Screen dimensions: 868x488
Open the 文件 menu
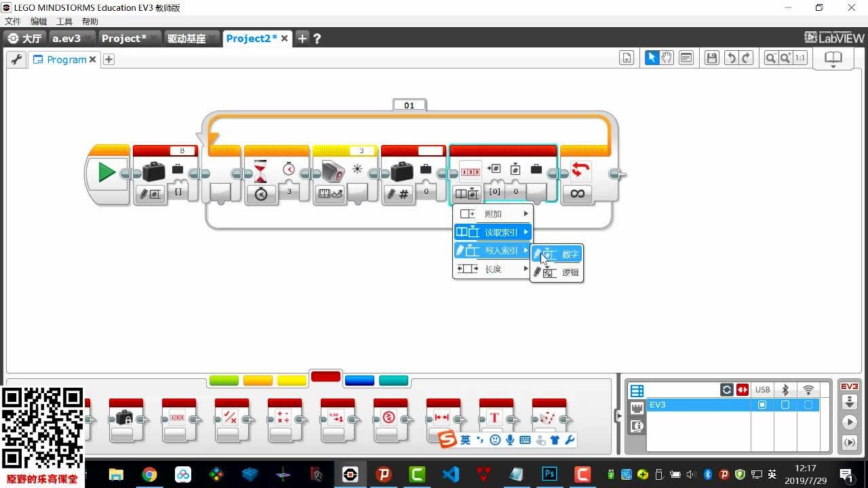pyautogui.click(x=12, y=22)
